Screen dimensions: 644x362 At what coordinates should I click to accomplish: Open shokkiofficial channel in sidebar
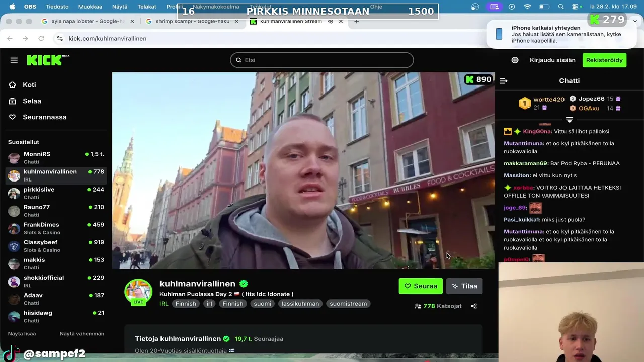[x=56, y=281]
